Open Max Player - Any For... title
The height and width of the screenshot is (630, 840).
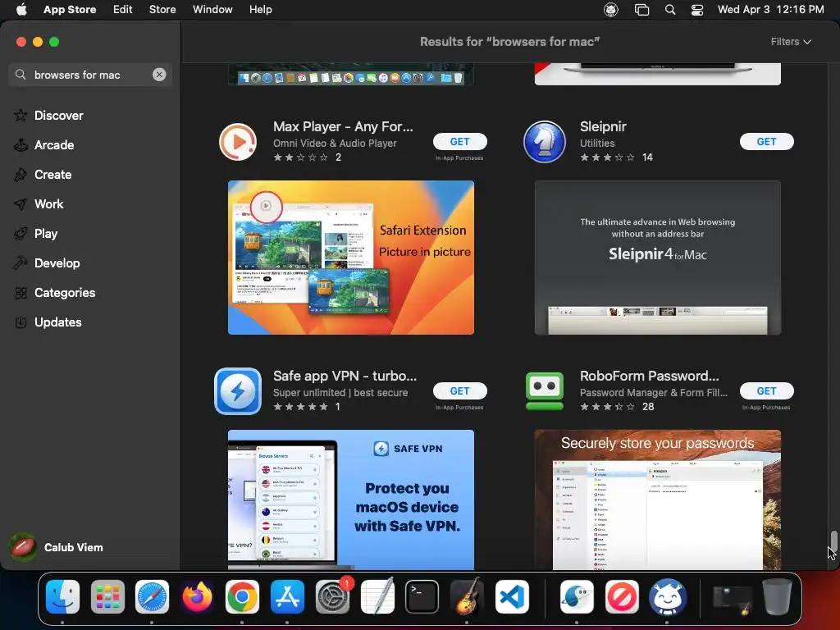(x=343, y=126)
